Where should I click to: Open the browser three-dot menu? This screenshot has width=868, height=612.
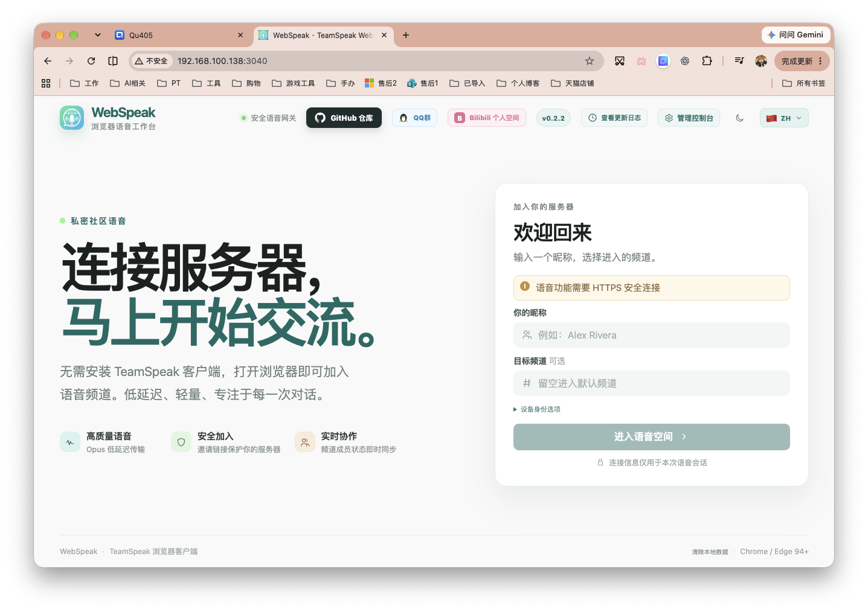820,61
